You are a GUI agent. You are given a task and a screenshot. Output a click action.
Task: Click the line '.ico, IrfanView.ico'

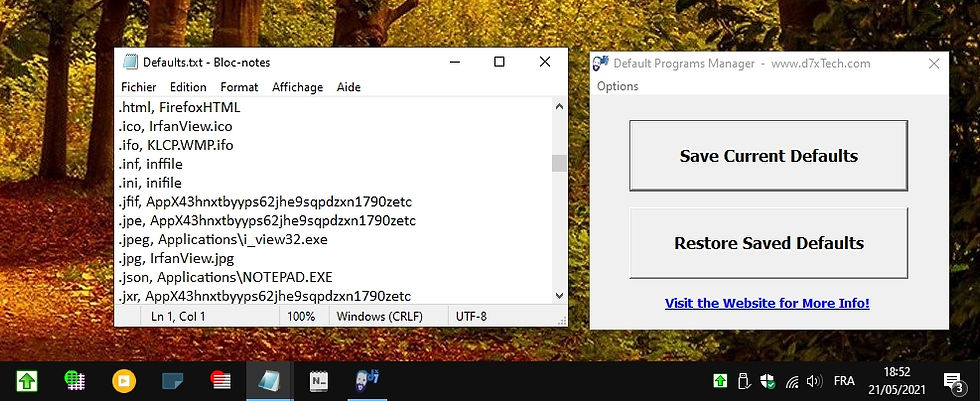(x=175, y=127)
